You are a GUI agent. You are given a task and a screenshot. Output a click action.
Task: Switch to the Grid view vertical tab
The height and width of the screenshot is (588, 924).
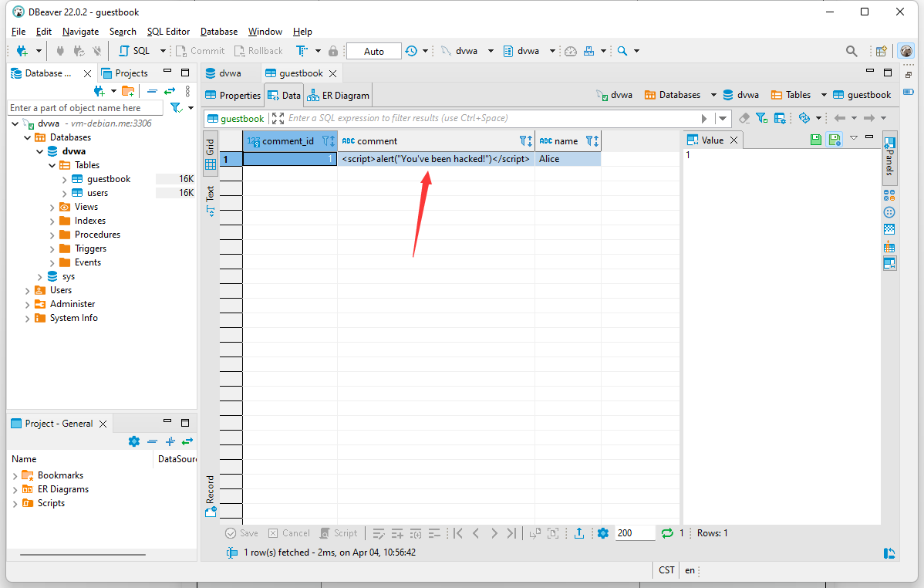coord(211,154)
